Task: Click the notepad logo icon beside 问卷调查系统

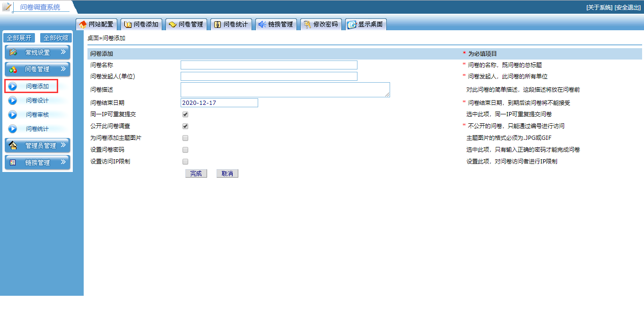Action: click(x=7, y=7)
